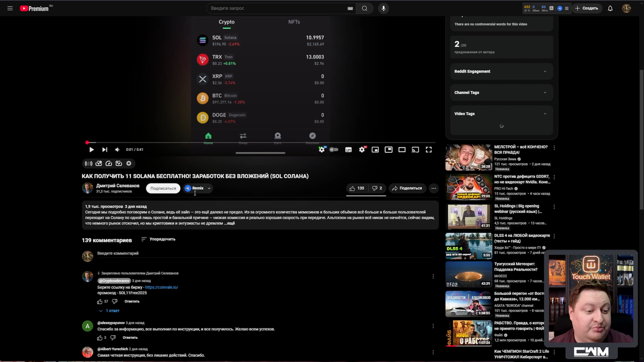Screen dimensions: 644x362
Task: Open the gear icon in toolbar below player
Action: click(x=129, y=164)
